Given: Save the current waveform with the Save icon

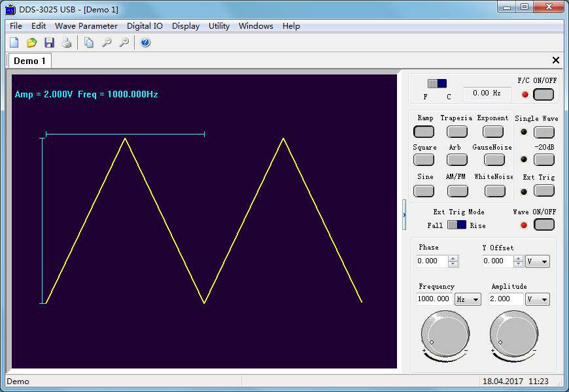Looking at the screenshot, I should [49, 42].
